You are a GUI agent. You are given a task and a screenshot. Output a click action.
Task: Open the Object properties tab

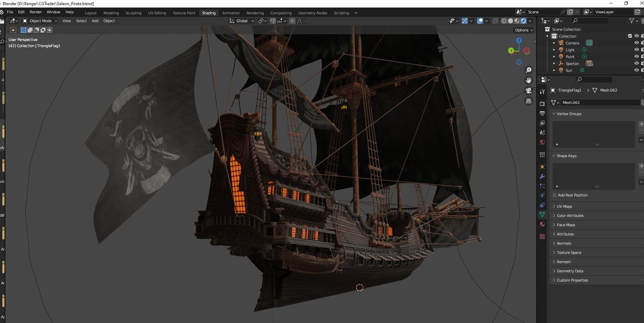(542, 167)
